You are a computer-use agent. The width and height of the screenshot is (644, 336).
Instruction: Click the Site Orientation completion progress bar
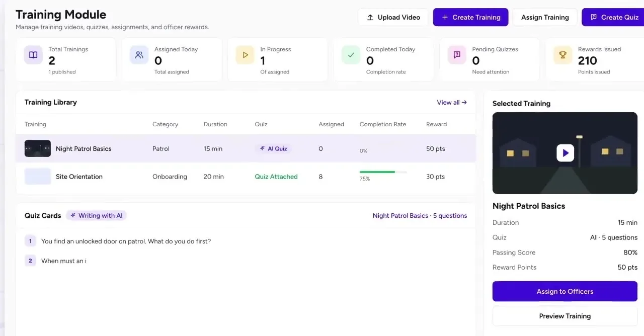383,172
